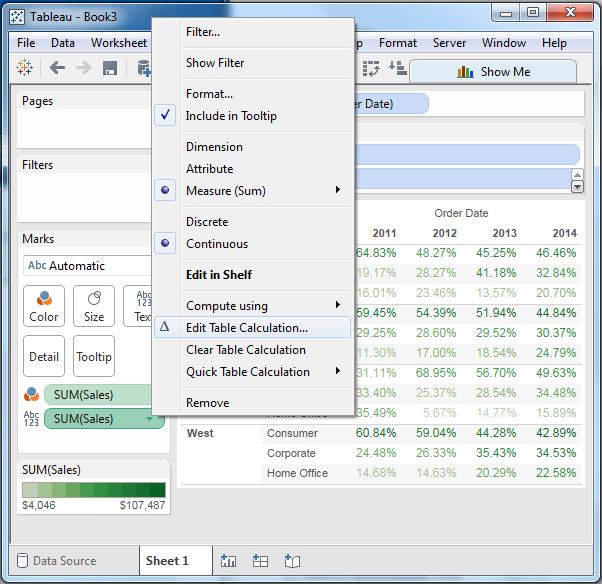Click the Tableau logo icon in the toolbar
This screenshot has height=584, width=602.
pyautogui.click(x=26, y=68)
